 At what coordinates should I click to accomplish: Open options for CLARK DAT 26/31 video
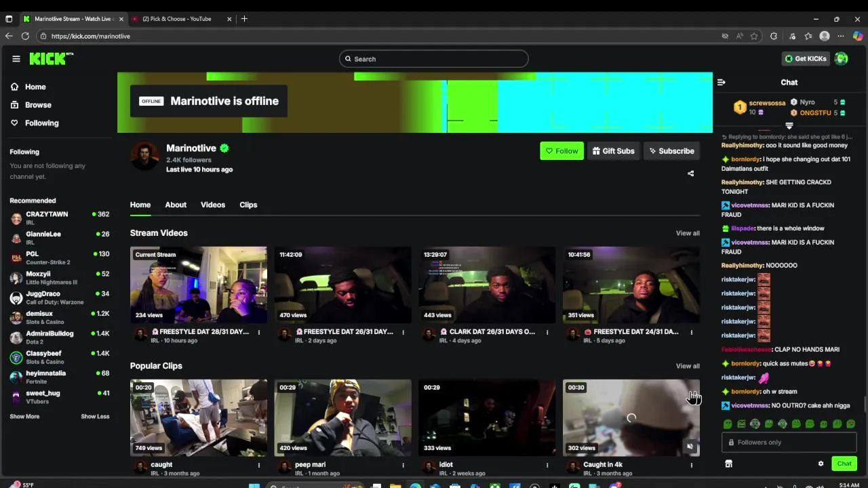[x=547, y=332]
